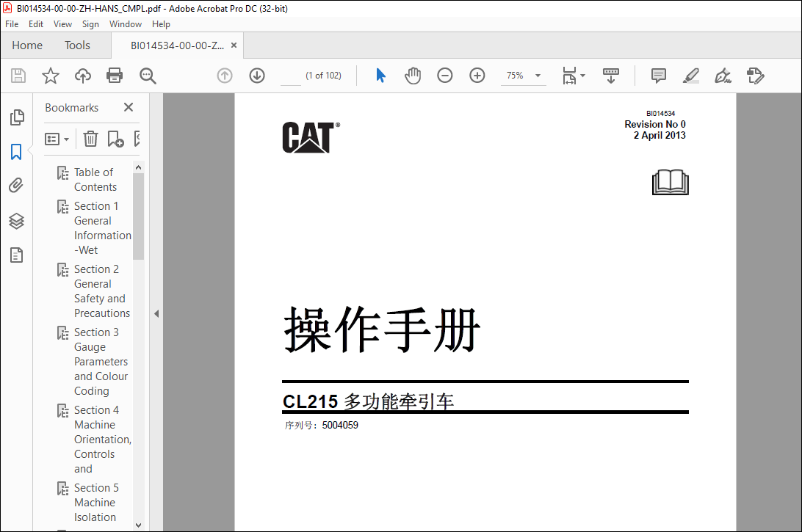
Task: Click the upload to cloud icon
Action: tap(83, 76)
